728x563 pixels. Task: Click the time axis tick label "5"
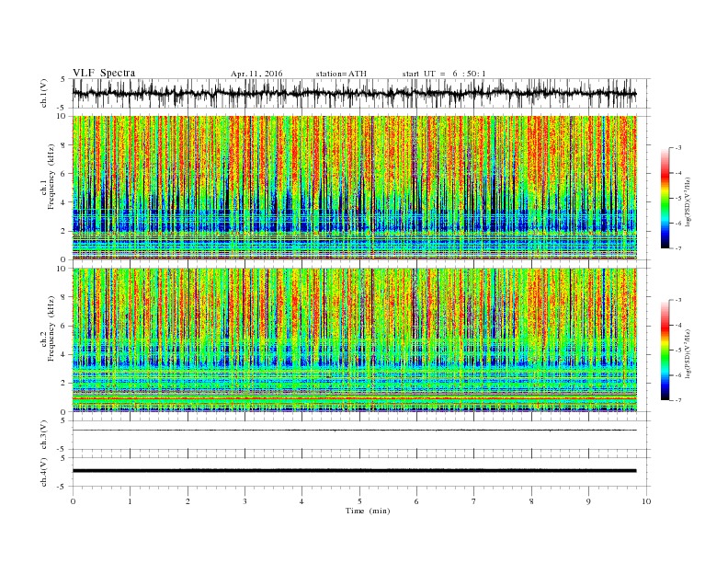click(x=359, y=501)
